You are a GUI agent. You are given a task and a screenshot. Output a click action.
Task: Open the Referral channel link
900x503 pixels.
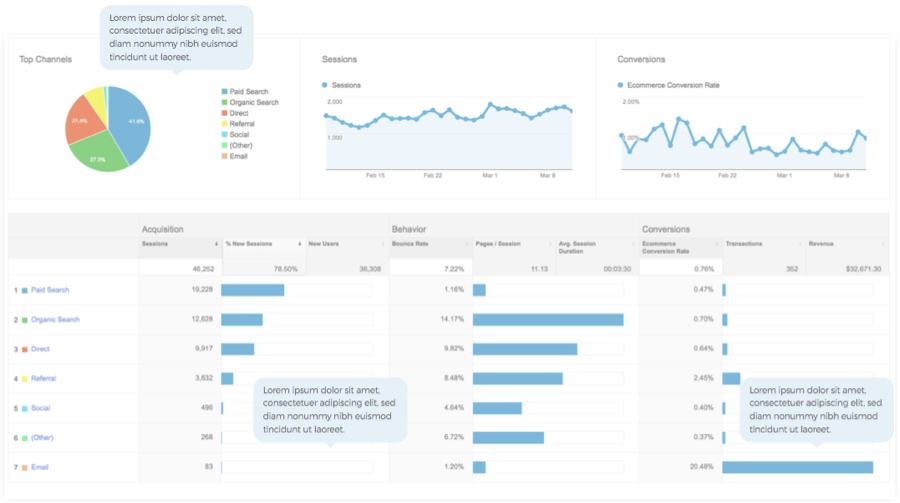[43, 378]
